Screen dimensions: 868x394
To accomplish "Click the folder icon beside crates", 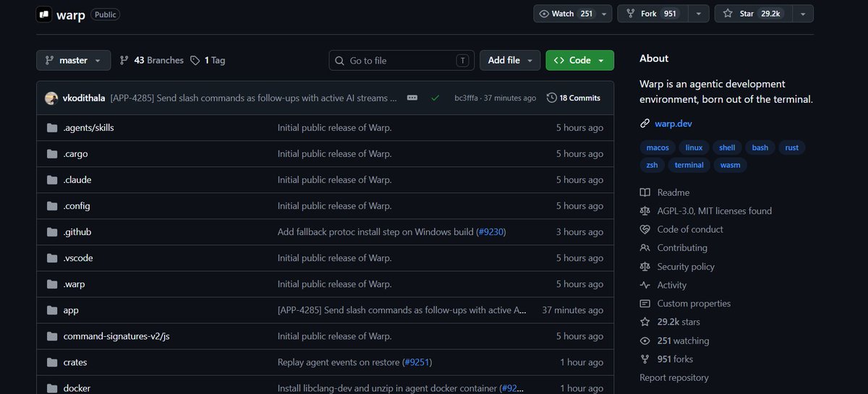I will click(x=52, y=362).
